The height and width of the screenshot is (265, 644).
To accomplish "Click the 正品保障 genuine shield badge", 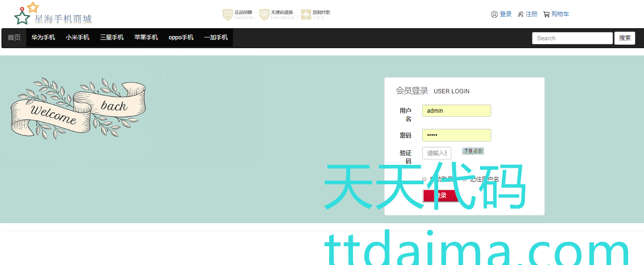I will tap(227, 15).
